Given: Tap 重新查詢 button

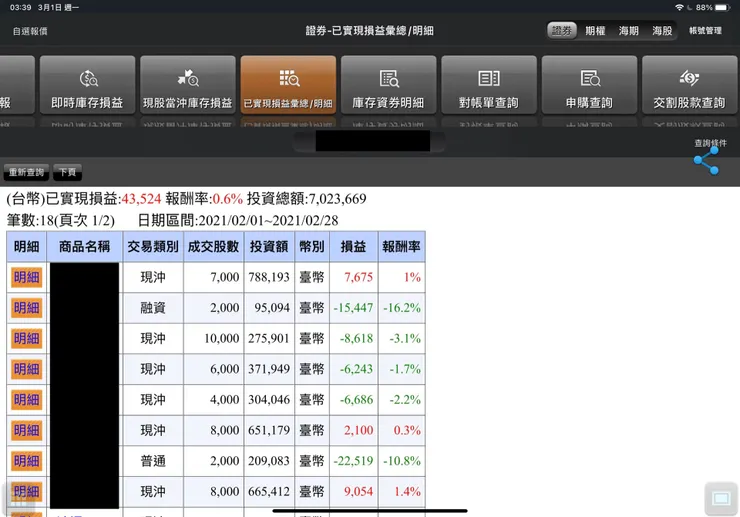Looking at the screenshot, I should pos(26,172).
